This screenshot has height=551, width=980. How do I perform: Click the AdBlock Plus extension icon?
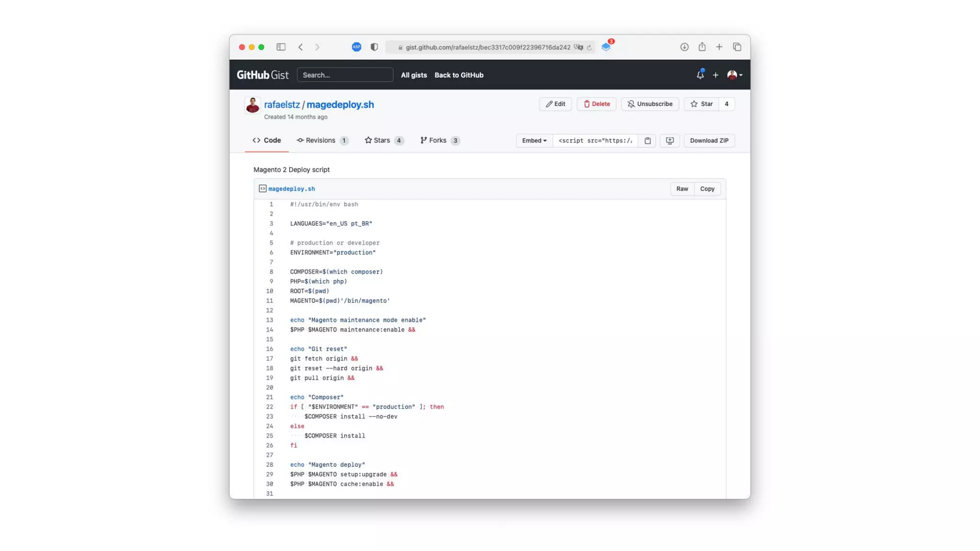point(356,47)
